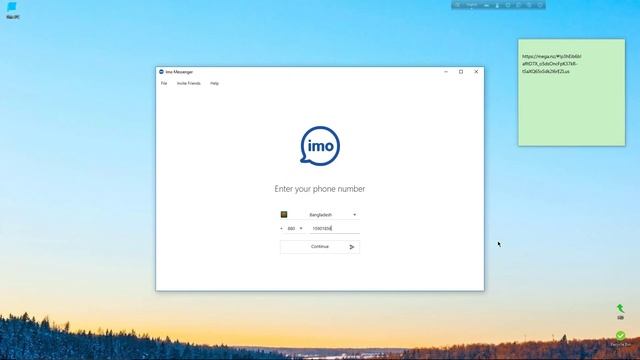Screen dimensions: 640x360
Task: Click the Continue button
Action: [320, 247]
